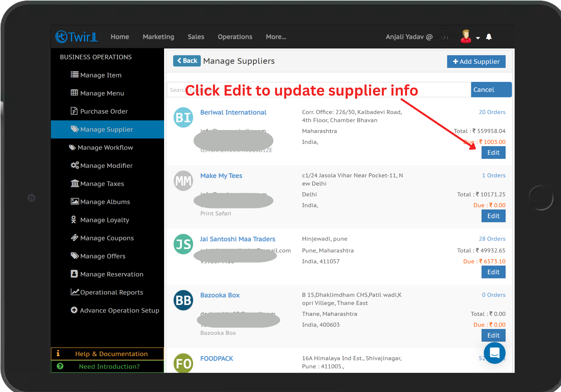Focus the Search Customer field
This screenshot has height=392, width=561.
[319, 90]
